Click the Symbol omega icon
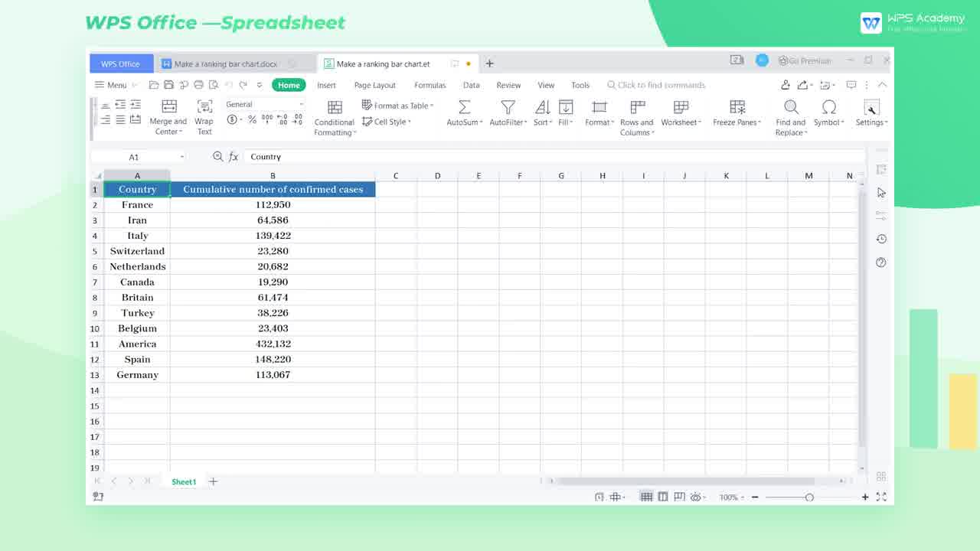Screen dimensions: 980x551 pos(828,107)
